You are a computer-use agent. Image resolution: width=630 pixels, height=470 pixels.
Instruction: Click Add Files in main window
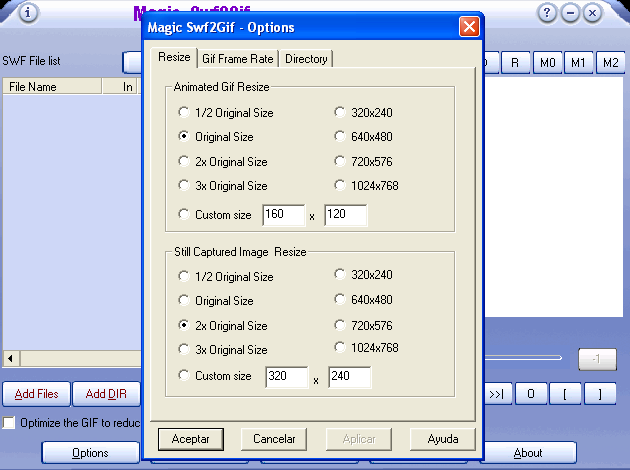tap(37, 394)
